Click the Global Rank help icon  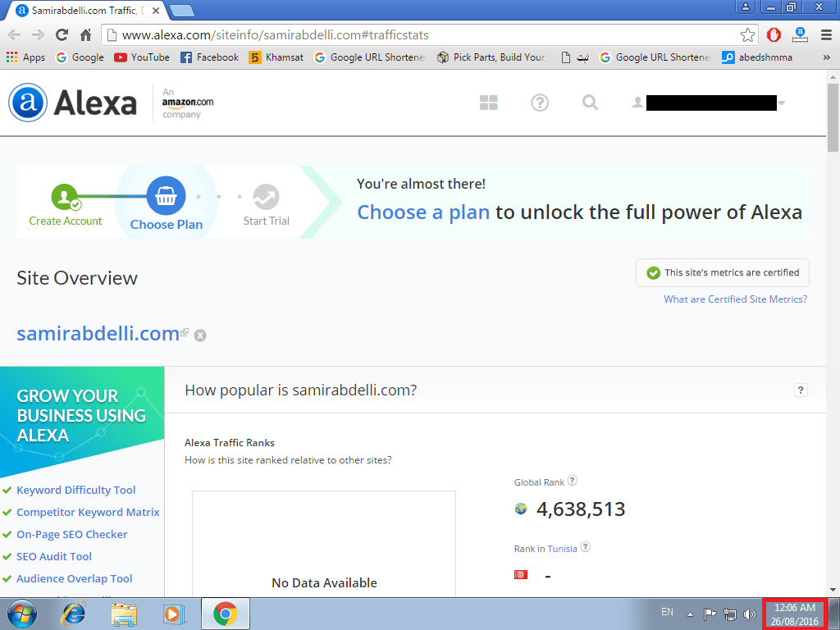573,481
